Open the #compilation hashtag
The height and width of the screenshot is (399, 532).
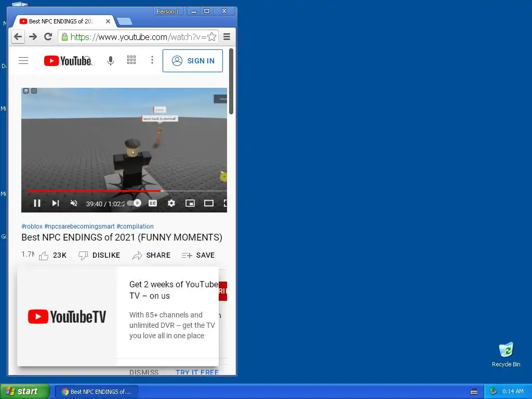coord(135,227)
